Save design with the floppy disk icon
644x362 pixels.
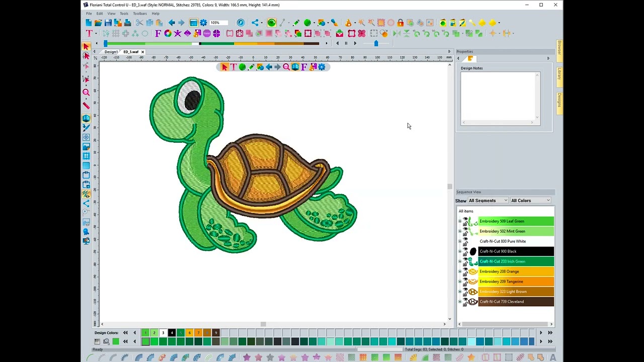[108, 23]
